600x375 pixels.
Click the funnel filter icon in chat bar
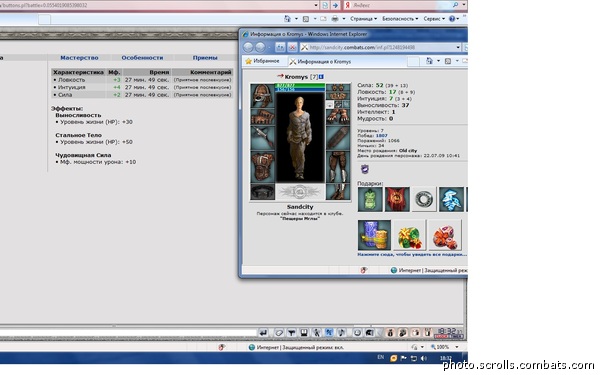(x=292, y=333)
